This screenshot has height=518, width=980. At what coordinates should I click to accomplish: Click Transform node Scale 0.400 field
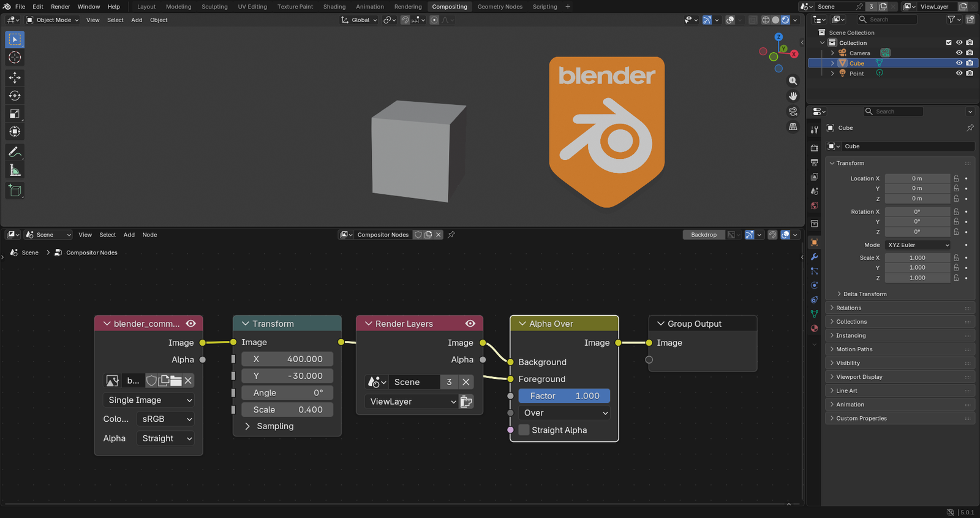[x=287, y=409]
